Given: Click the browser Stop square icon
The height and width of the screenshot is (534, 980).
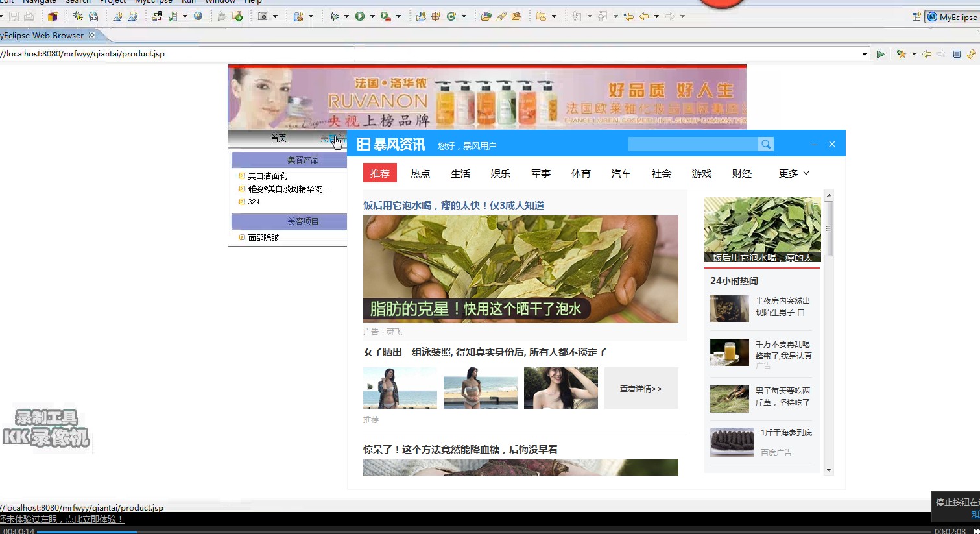Looking at the screenshot, I should point(957,54).
